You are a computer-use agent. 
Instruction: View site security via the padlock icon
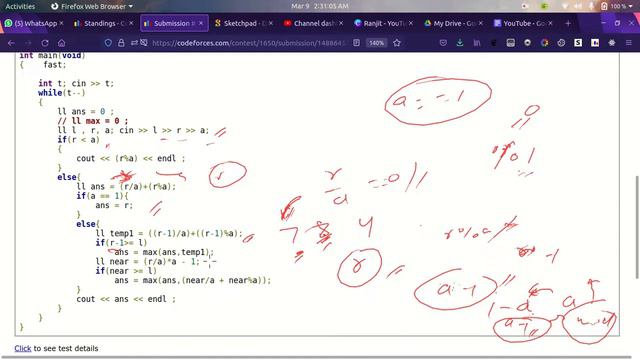[x=121, y=43]
